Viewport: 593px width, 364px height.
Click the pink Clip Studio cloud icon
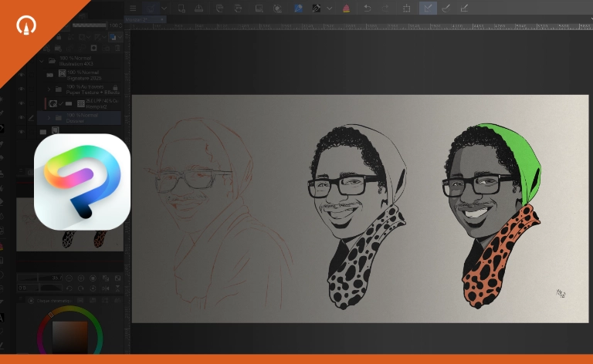click(x=346, y=8)
